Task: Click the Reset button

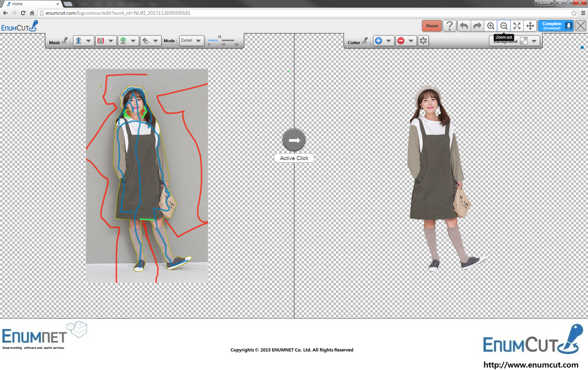Action: 432,26
